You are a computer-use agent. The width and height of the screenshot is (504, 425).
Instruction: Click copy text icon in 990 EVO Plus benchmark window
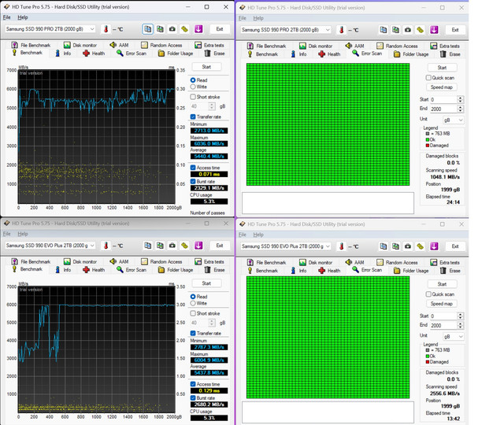(x=147, y=246)
